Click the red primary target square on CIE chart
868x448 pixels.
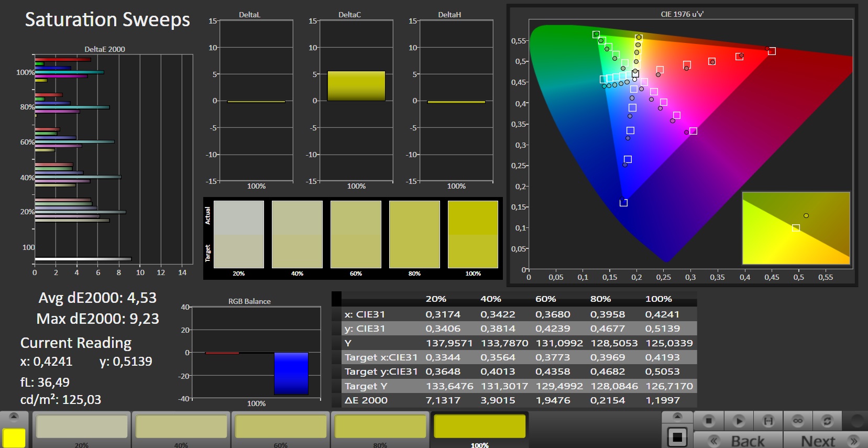coord(772,51)
